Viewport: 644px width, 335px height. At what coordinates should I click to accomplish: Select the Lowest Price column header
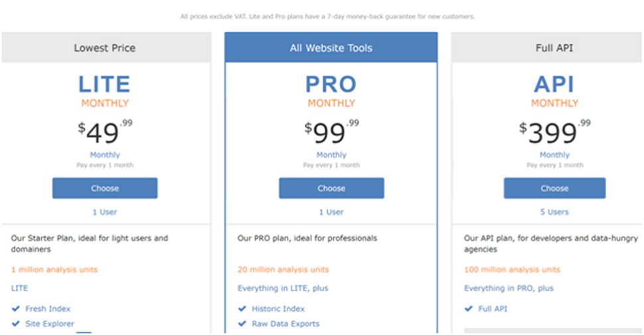[106, 48]
